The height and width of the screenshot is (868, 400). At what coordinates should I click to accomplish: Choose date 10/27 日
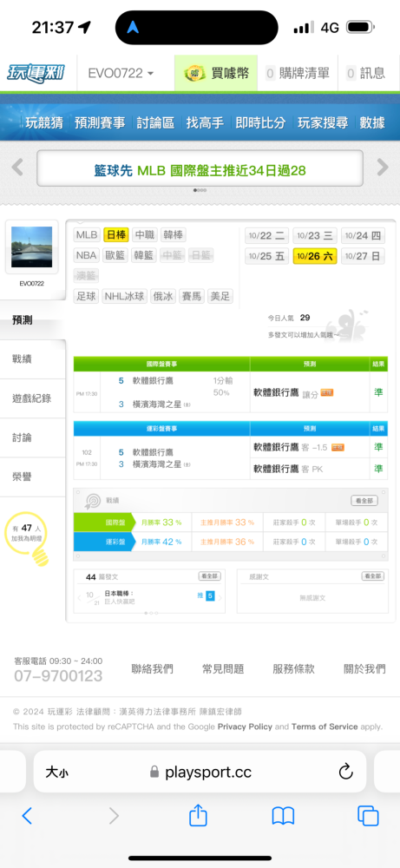tap(363, 256)
